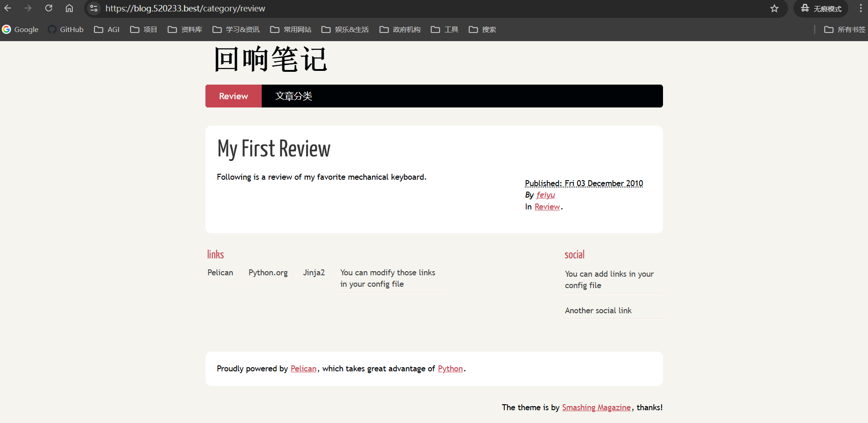The height and width of the screenshot is (423, 868).
Task: Click the browser back arrow
Action: pyautogui.click(x=8, y=8)
